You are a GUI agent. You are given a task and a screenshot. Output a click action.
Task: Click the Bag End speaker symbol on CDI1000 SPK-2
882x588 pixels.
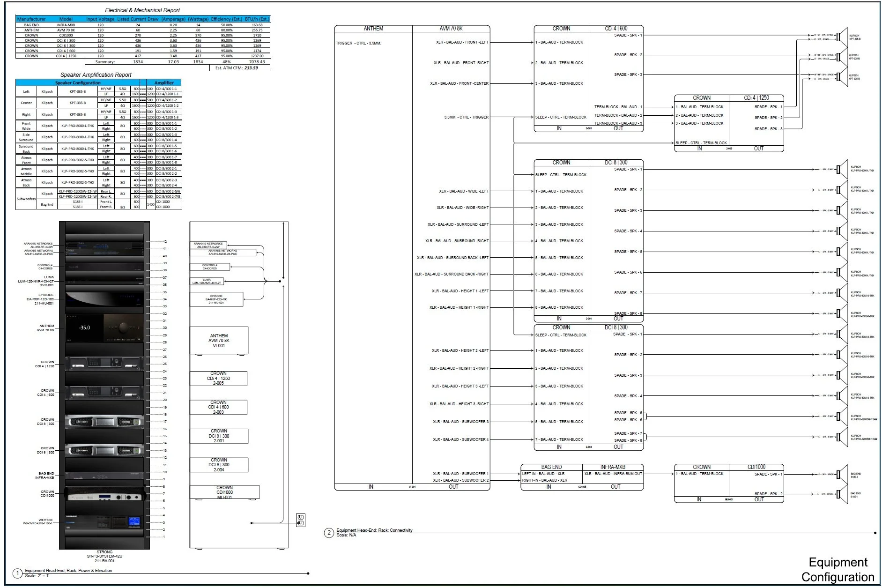tap(842, 494)
